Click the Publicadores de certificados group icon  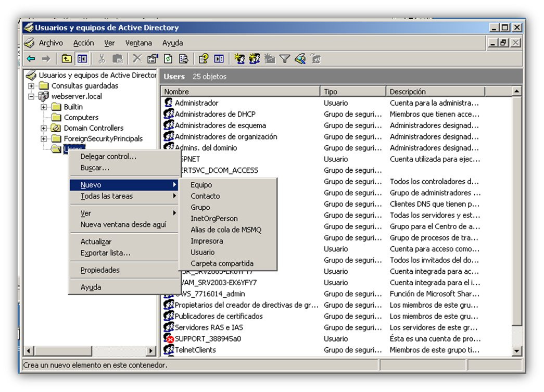click(x=169, y=316)
